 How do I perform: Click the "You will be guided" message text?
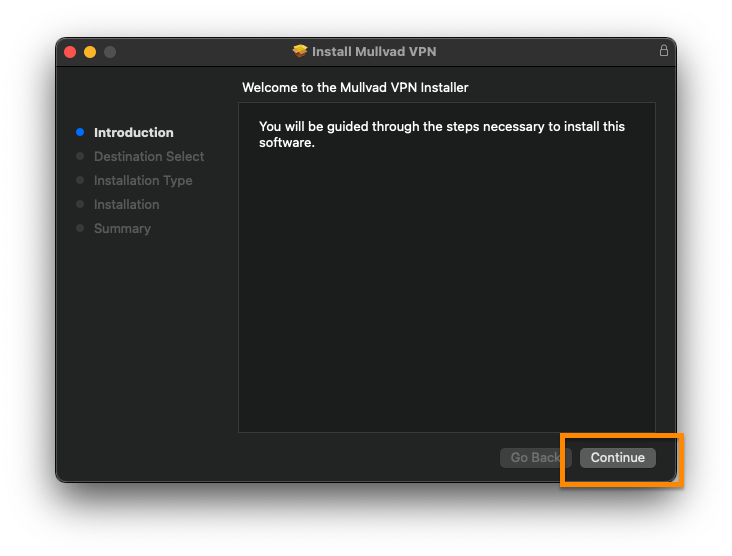coord(441,134)
